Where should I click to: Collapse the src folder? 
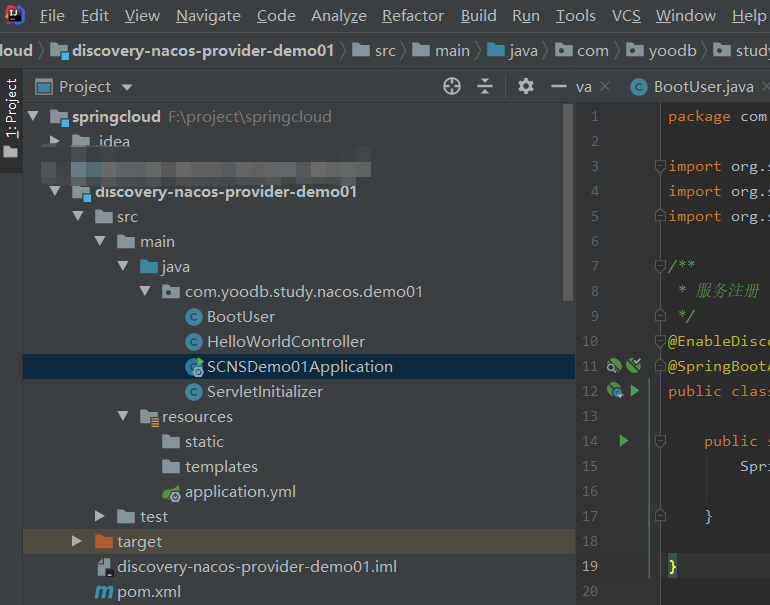[x=78, y=216]
